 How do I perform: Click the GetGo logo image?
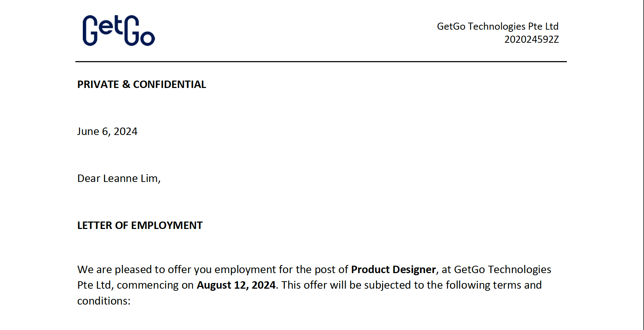coord(119,30)
